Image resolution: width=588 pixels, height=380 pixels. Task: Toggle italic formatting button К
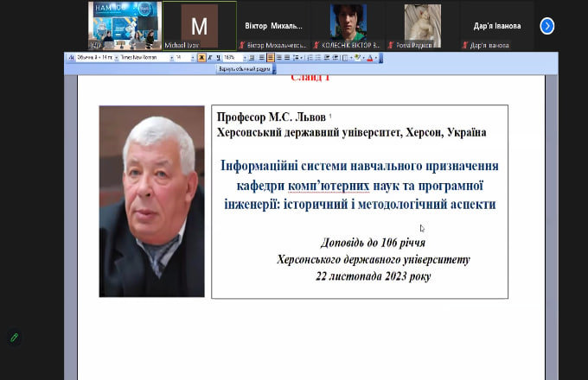(209, 58)
